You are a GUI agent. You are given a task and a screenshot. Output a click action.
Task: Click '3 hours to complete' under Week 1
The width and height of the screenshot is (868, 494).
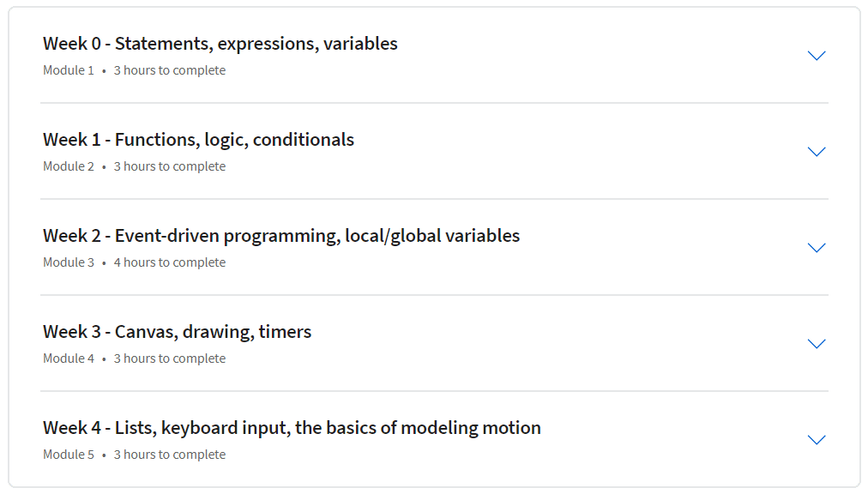[x=170, y=166]
